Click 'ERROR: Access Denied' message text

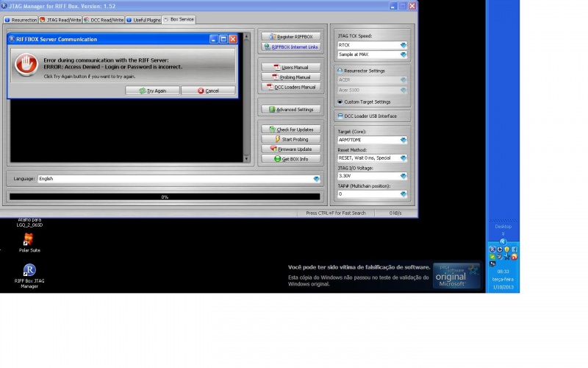(x=113, y=67)
